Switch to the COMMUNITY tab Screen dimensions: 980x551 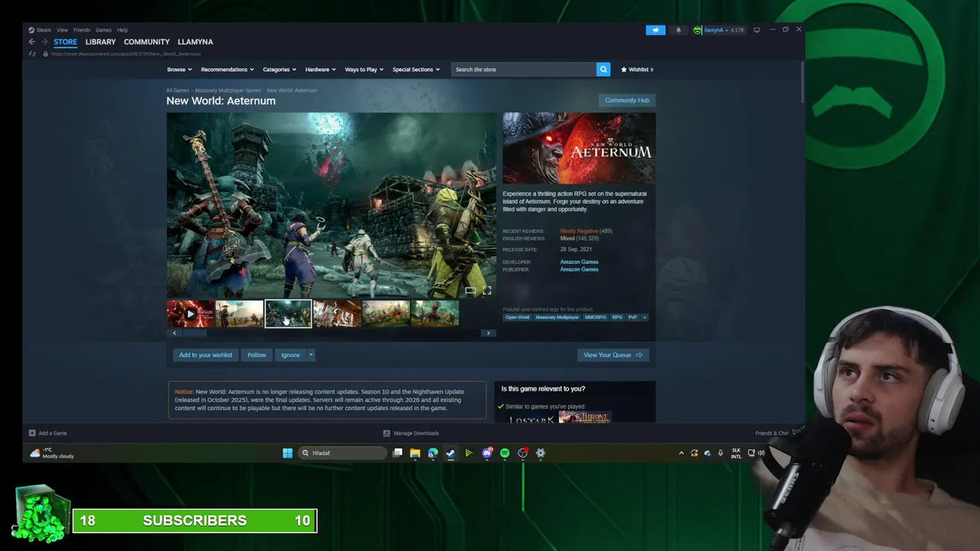coord(146,42)
